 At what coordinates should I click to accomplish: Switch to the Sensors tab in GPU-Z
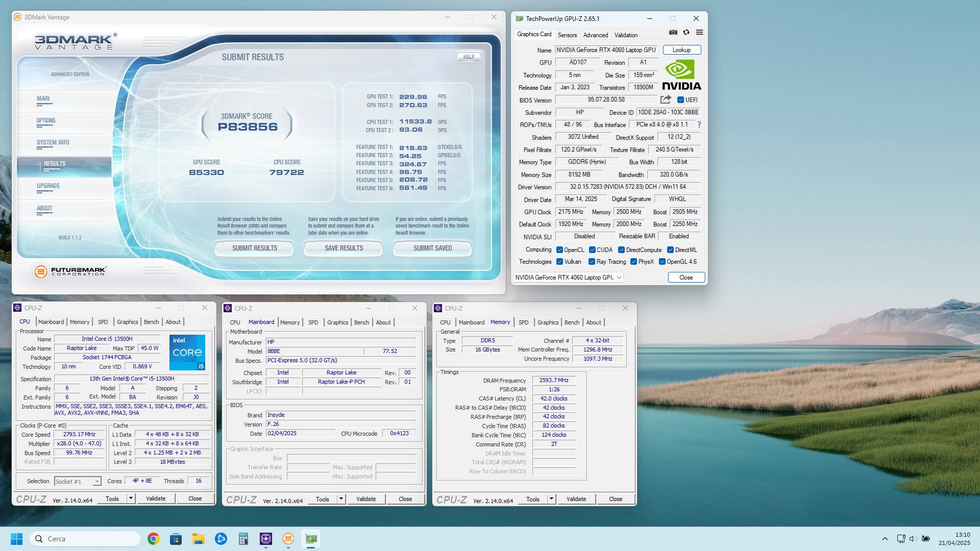[x=567, y=35]
